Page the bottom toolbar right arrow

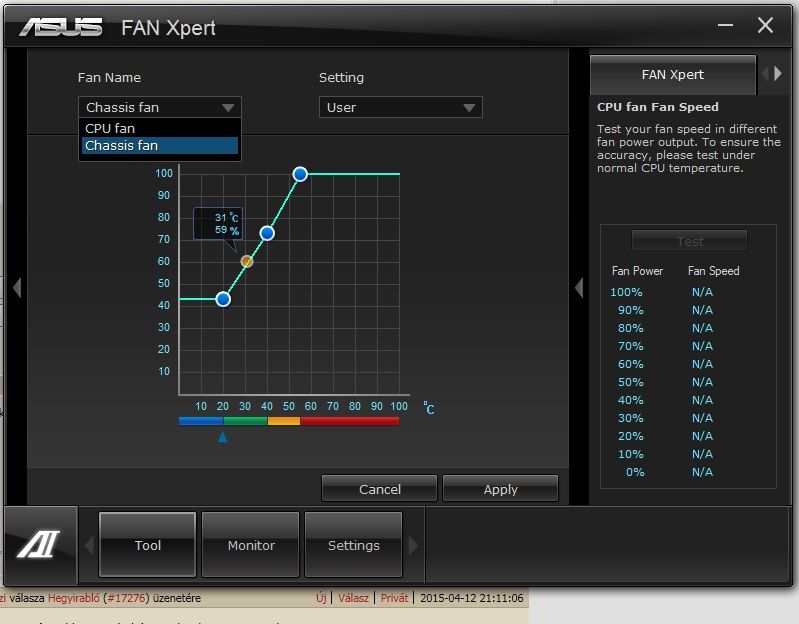click(x=413, y=546)
